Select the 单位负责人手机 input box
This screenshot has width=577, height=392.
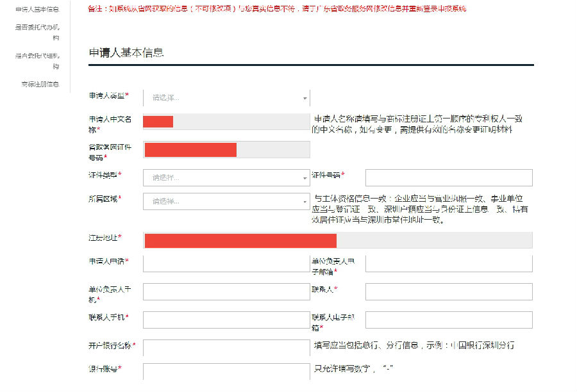coord(226,292)
